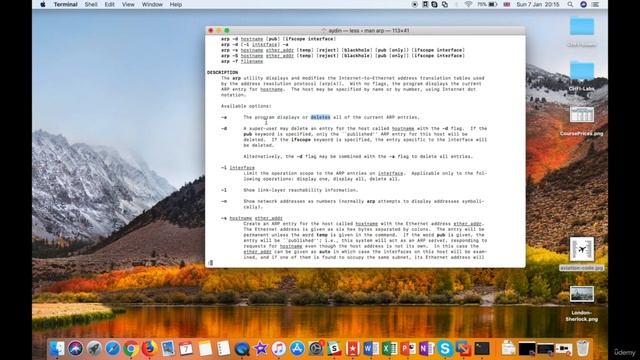Open the View menu
Viewport: 640px width, 360px height.
[128, 4]
